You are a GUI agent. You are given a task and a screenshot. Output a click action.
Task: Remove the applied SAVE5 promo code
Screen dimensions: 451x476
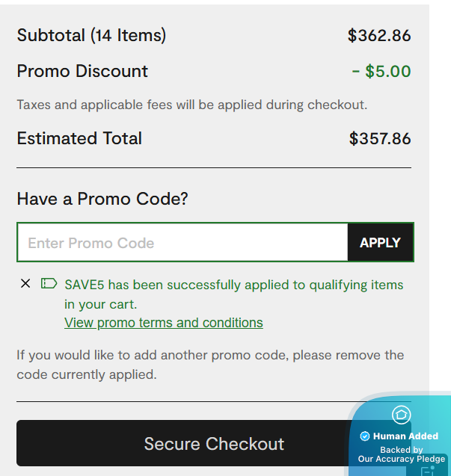pos(25,283)
